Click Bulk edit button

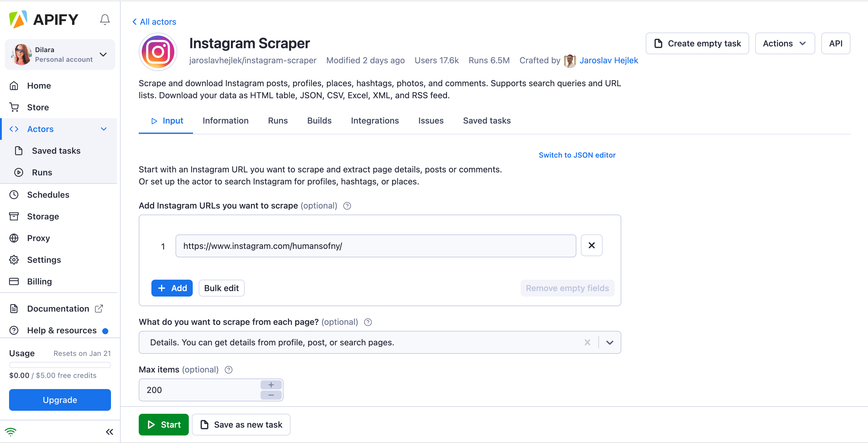tap(221, 288)
